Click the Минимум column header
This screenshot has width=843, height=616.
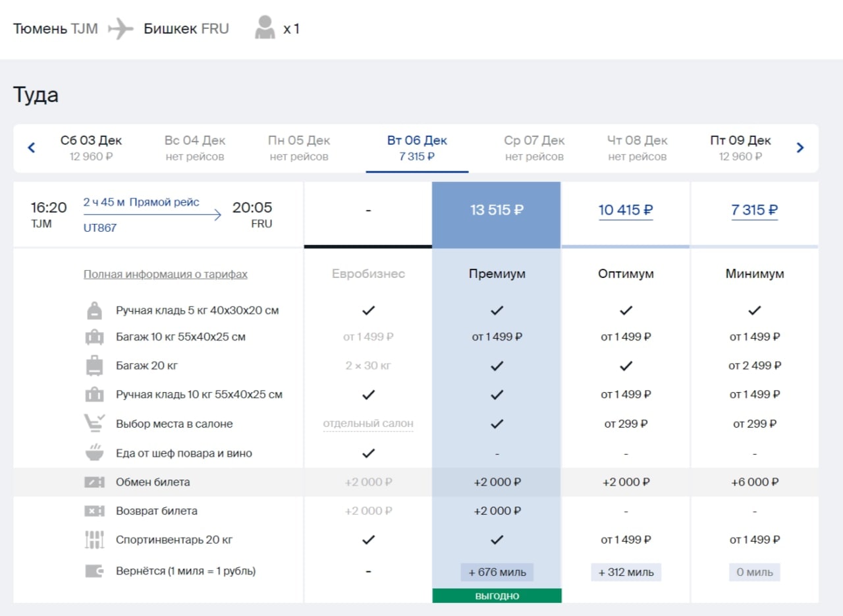click(x=755, y=273)
